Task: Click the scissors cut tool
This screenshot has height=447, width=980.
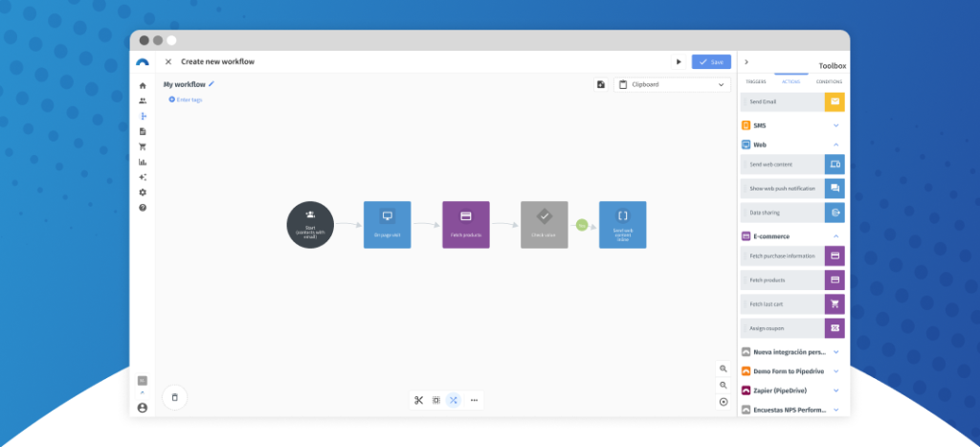Action: click(419, 399)
